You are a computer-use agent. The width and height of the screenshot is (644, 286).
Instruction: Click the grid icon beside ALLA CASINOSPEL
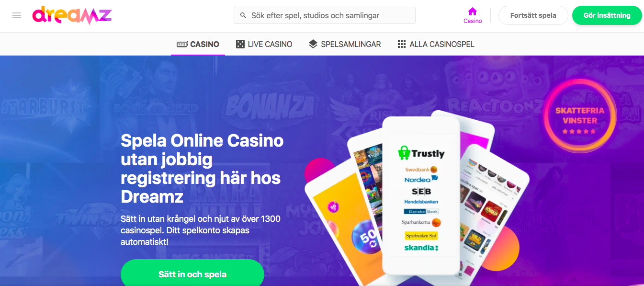402,44
